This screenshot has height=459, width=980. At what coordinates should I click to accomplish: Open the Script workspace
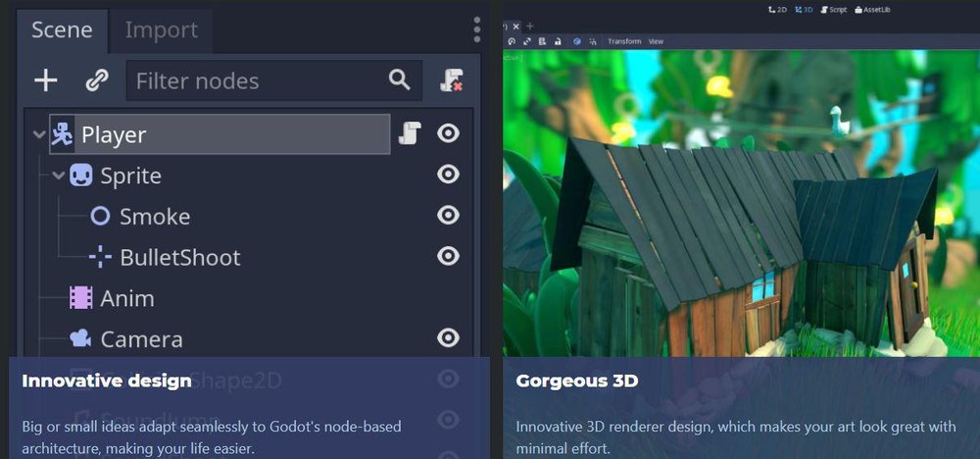pos(834,10)
